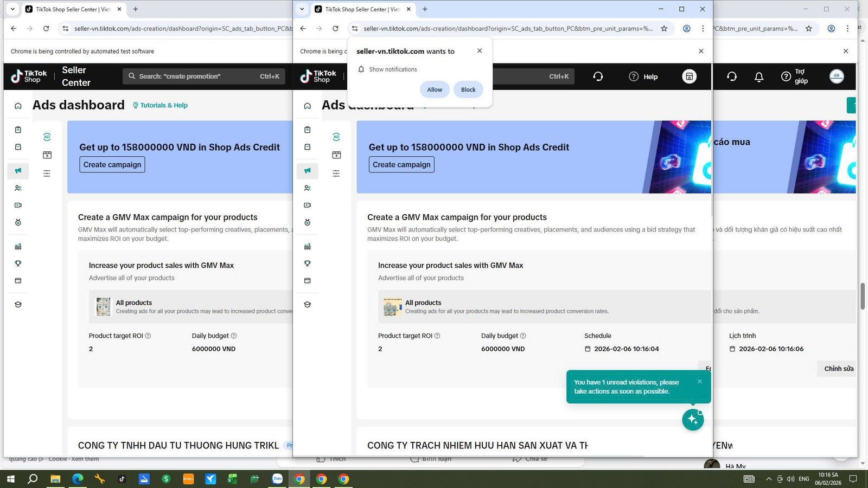Image resolution: width=868 pixels, height=488 pixels.
Task: Click megaphone ads icon in leftmost sidebar
Action: (x=18, y=171)
